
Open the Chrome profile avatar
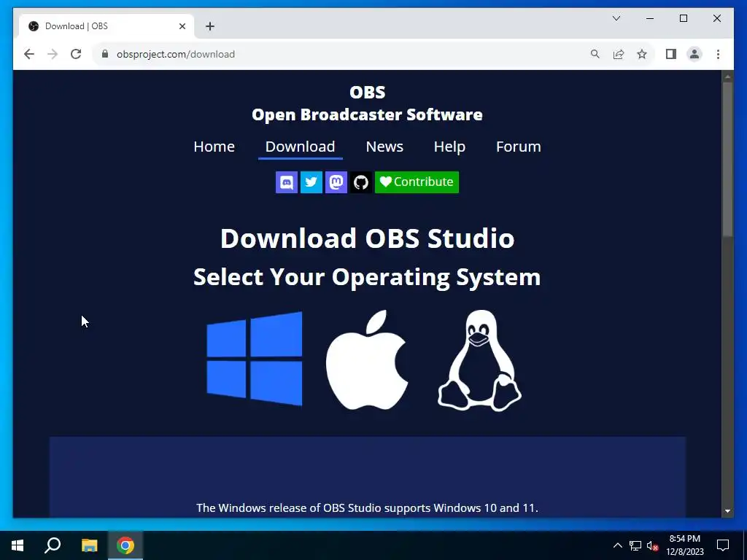coord(694,54)
